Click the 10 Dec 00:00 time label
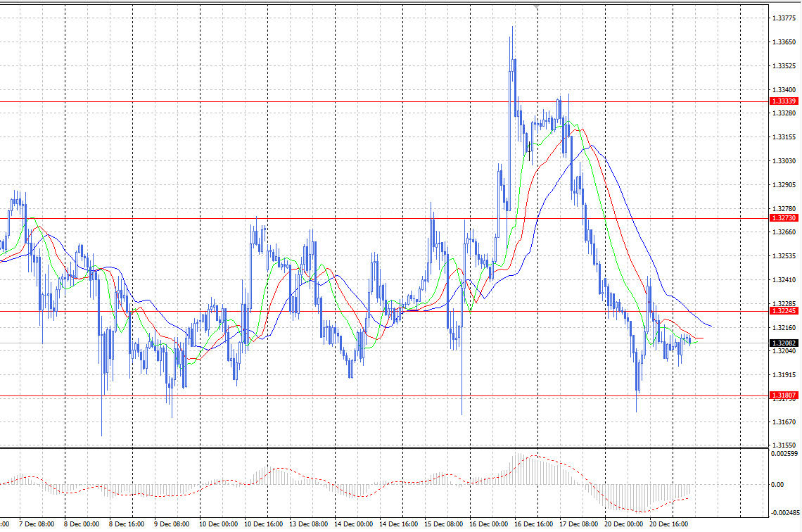This screenshot has height=532, width=802. (218, 524)
